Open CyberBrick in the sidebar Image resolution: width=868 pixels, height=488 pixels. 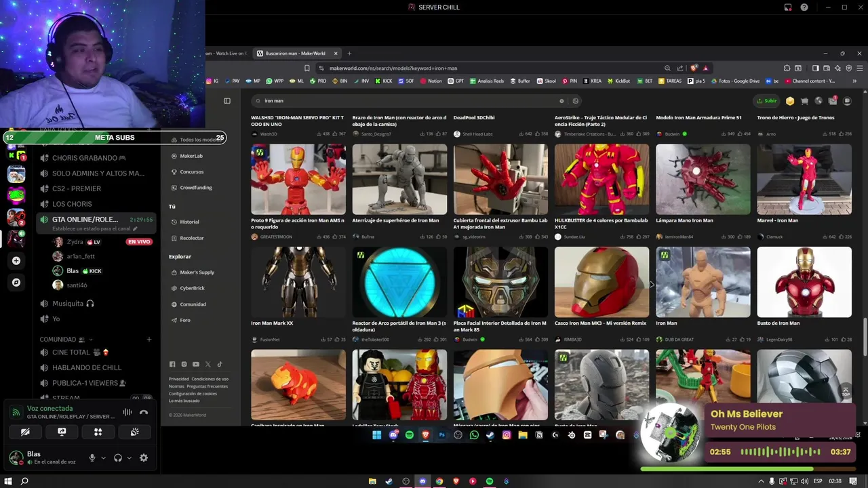tap(192, 288)
